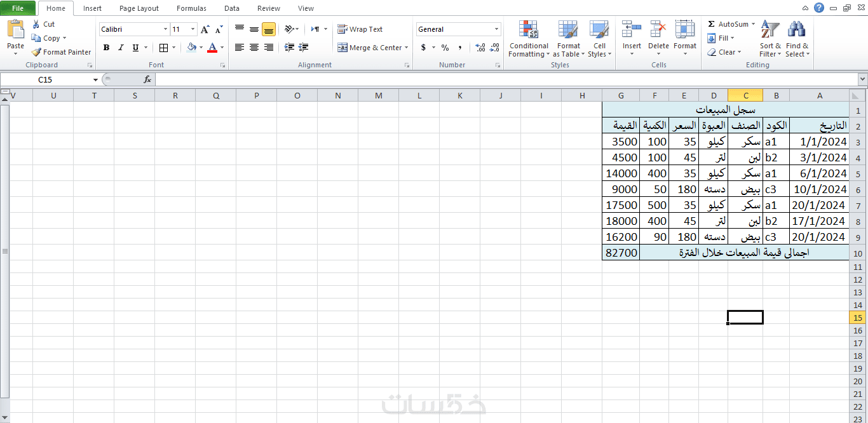
Task: Switch to the Page Layout tab
Action: point(139,8)
